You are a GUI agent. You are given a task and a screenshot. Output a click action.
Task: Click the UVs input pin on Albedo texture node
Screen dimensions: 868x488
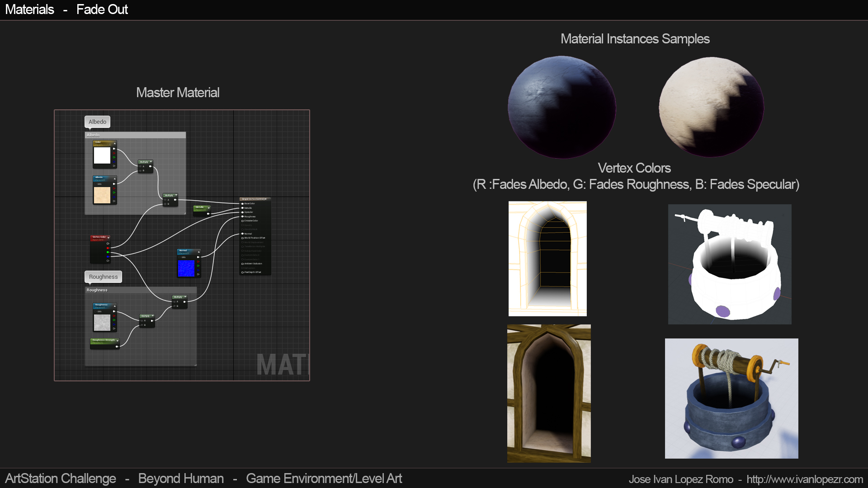[96, 184]
